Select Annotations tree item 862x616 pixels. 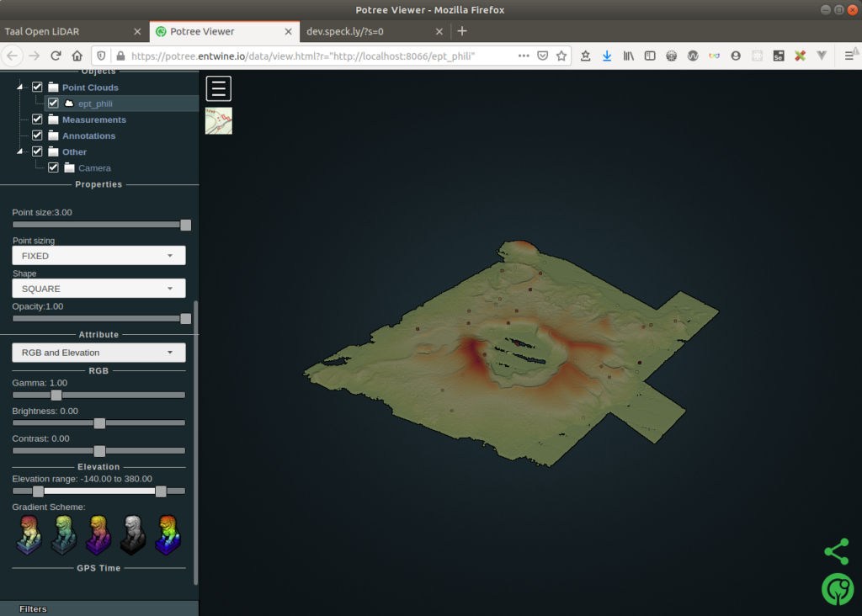pyautogui.click(x=88, y=135)
